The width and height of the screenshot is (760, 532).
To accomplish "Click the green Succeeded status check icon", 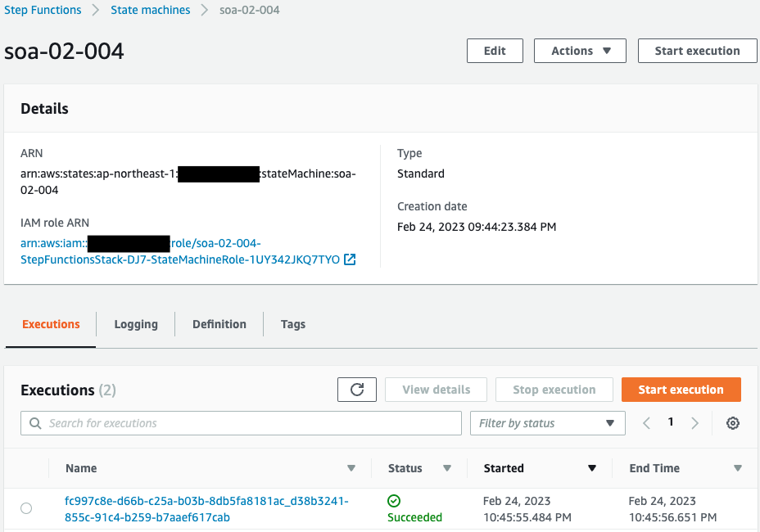I will coord(394,501).
